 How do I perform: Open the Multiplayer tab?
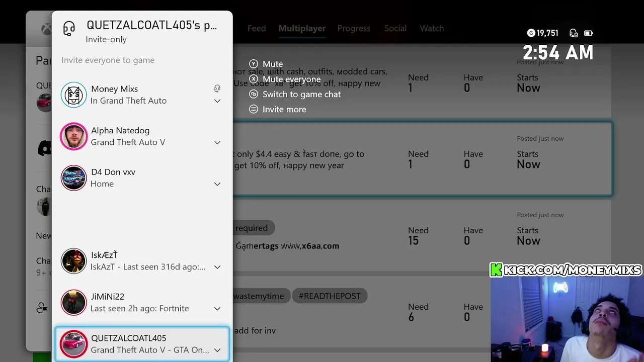click(x=302, y=28)
